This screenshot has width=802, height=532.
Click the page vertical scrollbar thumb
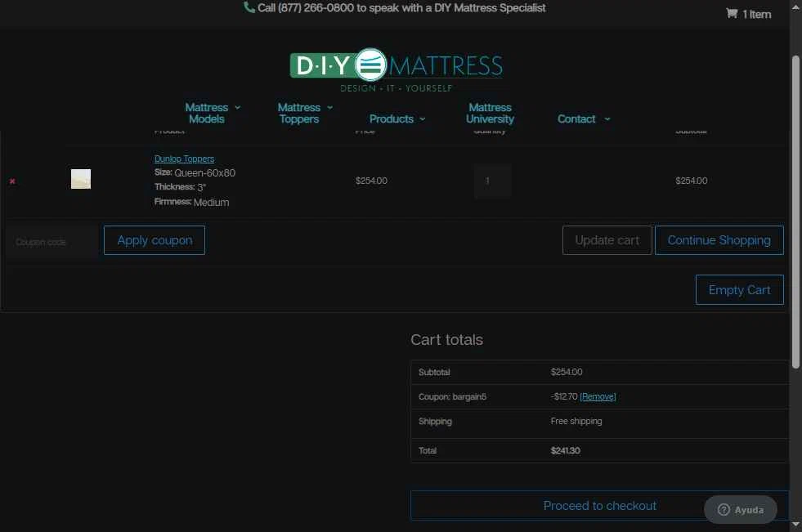795,212
